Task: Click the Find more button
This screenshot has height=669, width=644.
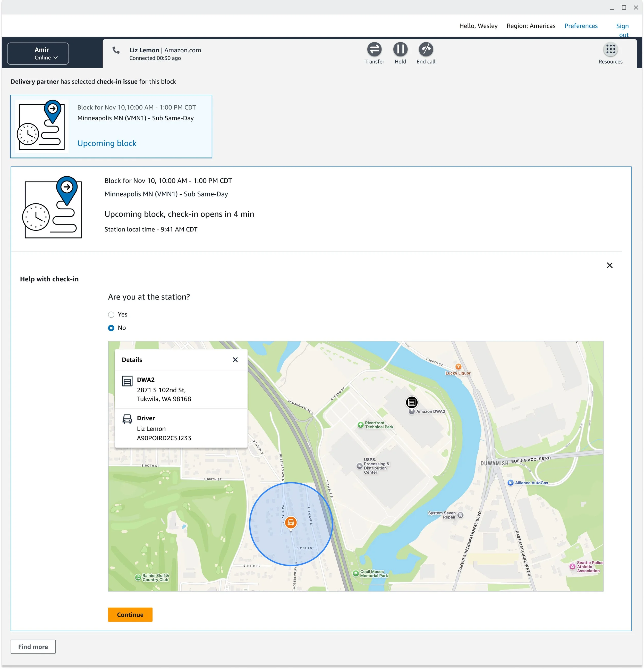Action: (x=33, y=647)
